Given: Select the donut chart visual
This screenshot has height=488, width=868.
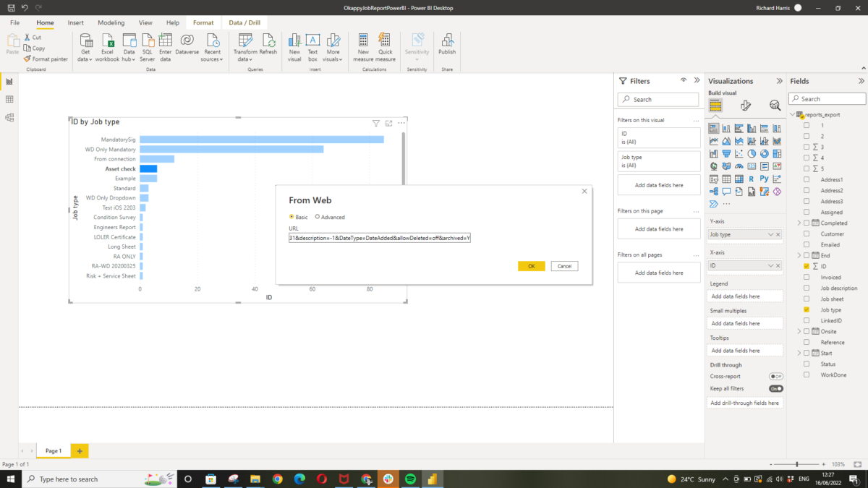Looking at the screenshot, I should pos(763,153).
